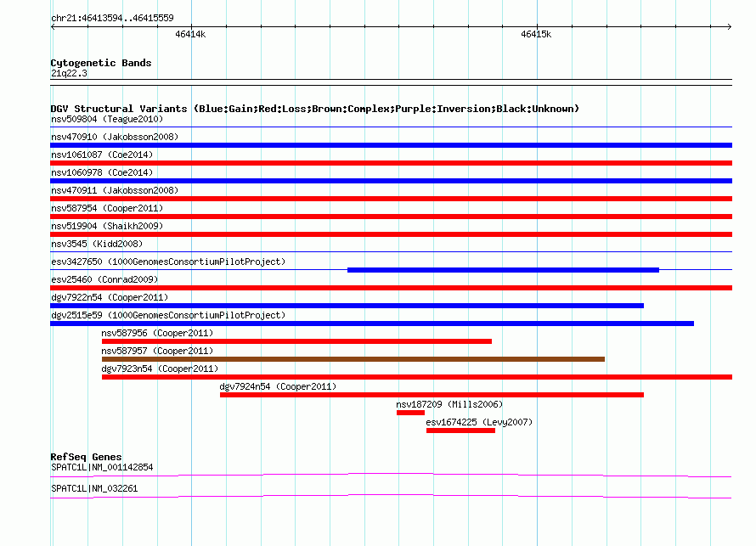This screenshot has height=546, width=756.
Task: Click the esv25460 red loss bar
Action: coord(391,288)
